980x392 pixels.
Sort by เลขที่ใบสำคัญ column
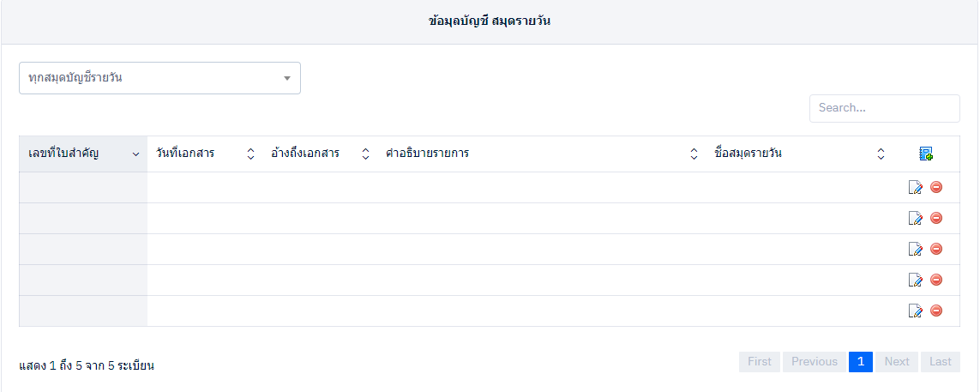82,154
